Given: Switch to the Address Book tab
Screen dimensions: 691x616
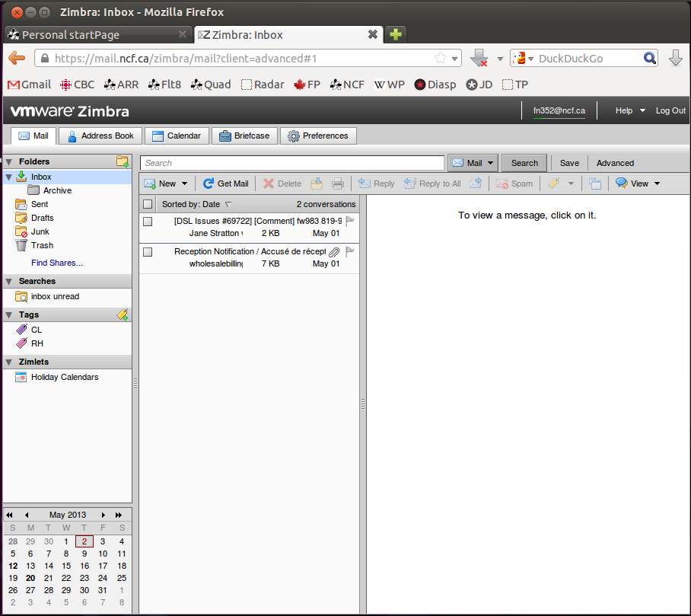Looking at the screenshot, I should coord(100,136).
